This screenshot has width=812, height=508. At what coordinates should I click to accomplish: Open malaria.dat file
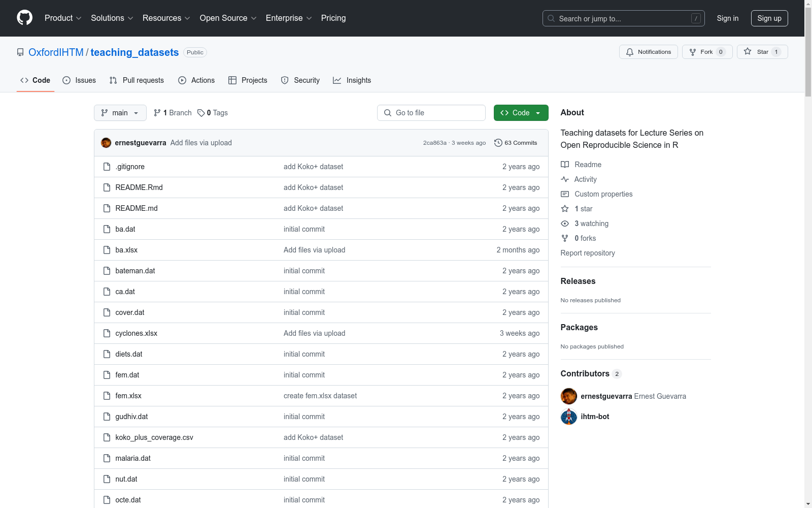pyautogui.click(x=133, y=458)
